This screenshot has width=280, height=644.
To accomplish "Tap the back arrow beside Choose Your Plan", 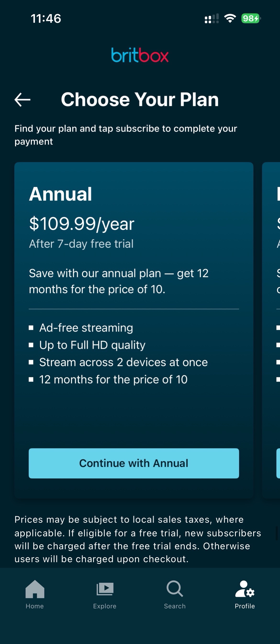I will tap(22, 100).
